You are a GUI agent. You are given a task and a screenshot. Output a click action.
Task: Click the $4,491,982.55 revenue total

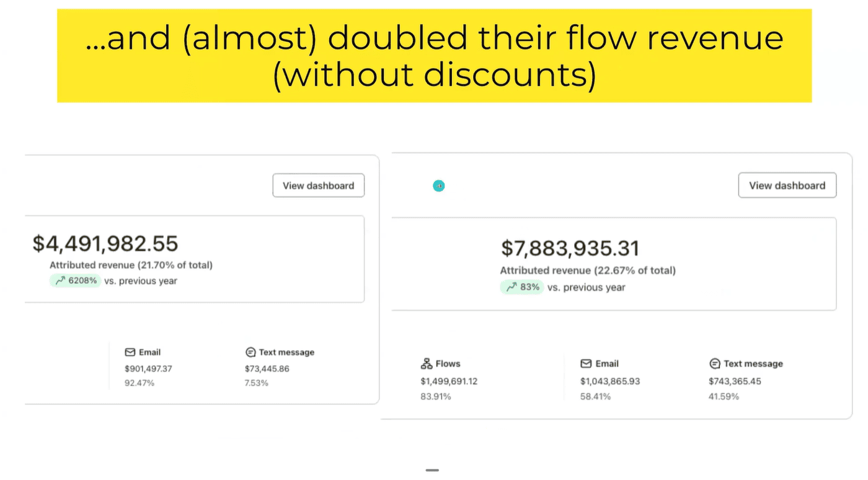[105, 243]
